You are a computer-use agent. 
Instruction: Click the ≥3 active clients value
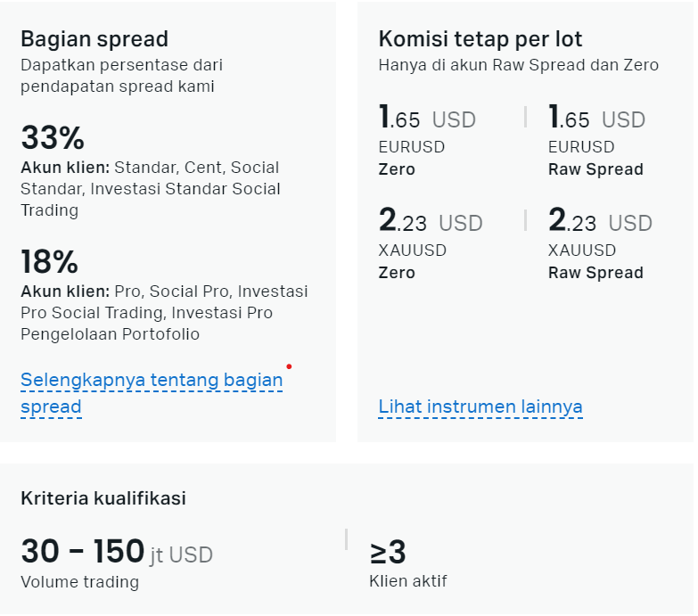click(388, 553)
